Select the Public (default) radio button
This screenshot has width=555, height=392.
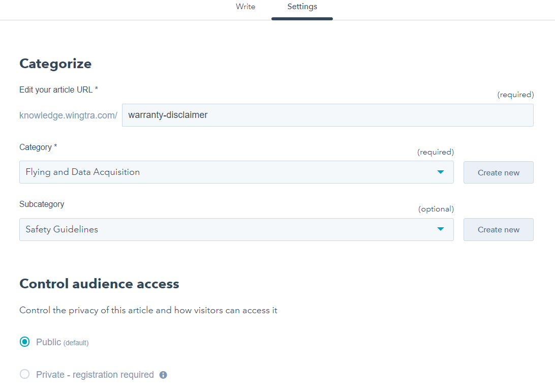click(24, 342)
